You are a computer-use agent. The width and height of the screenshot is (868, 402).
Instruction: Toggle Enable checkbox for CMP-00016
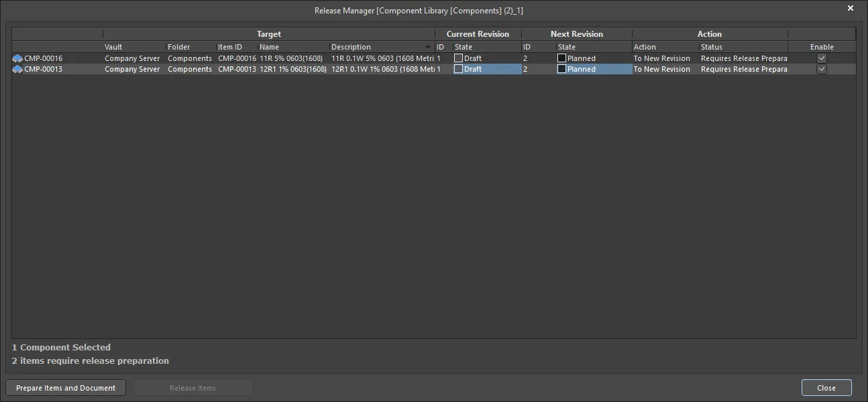(822, 58)
